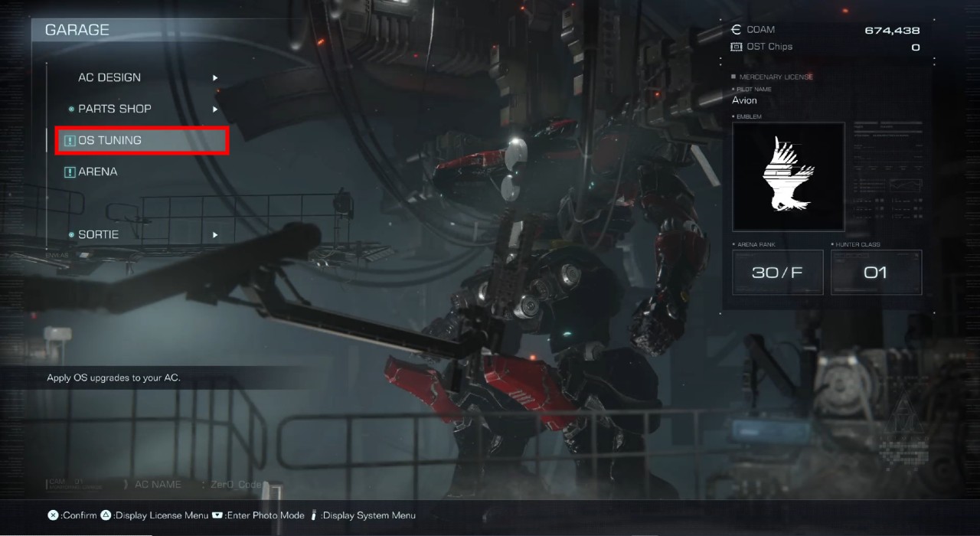Click the exclamation alert icon beside OS TUNING
The width and height of the screenshot is (980, 536).
(x=70, y=141)
